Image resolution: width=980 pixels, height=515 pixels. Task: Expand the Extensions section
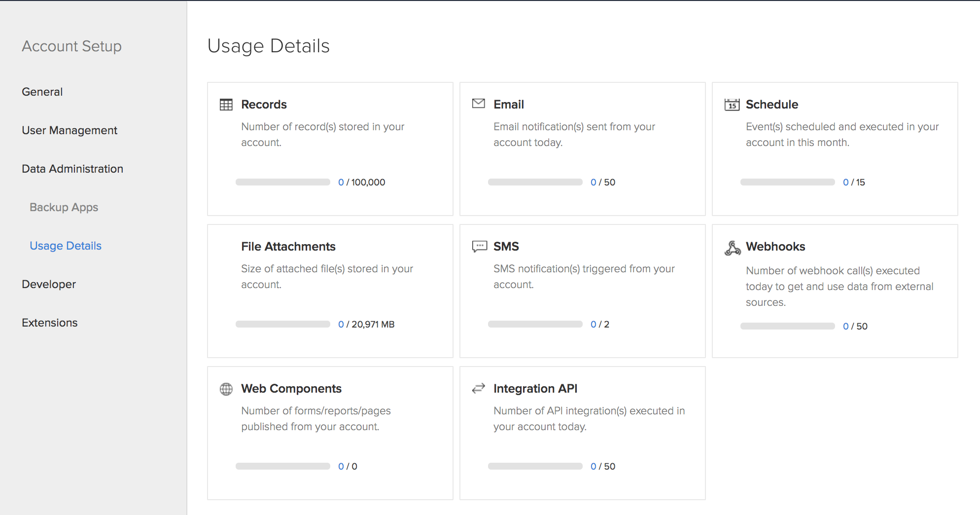point(49,323)
